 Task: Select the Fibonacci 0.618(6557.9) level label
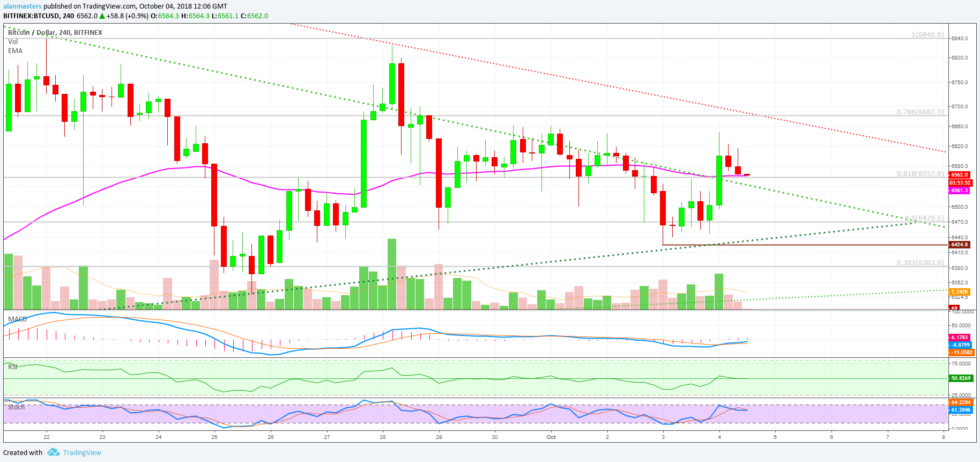920,173
